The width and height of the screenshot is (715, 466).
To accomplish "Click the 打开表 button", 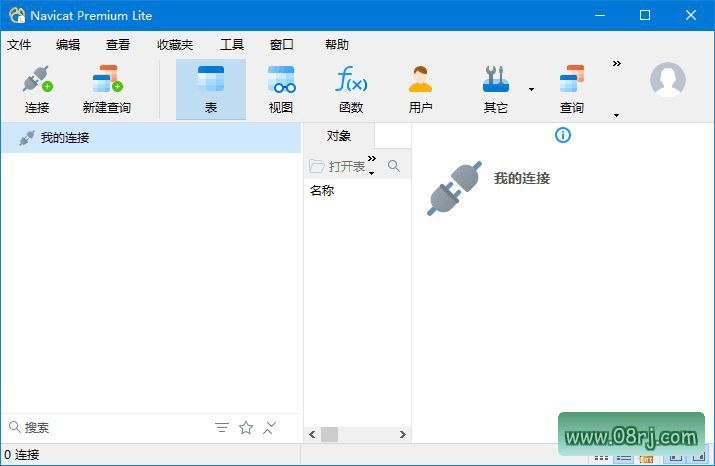I will [x=337, y=166].
